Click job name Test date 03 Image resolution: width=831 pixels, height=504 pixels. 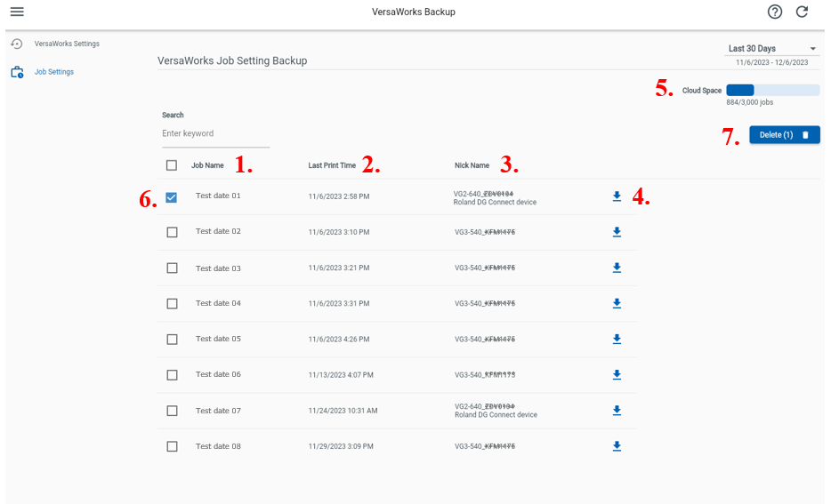click(x=218, y=268)
